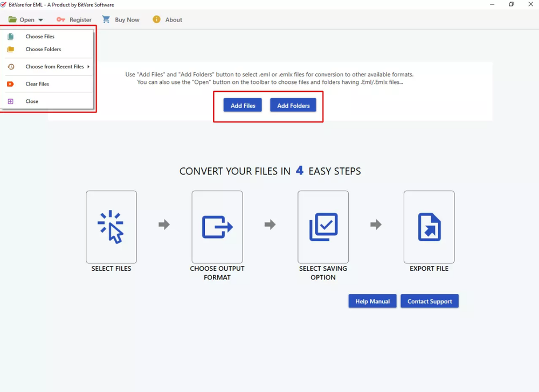Click the Contact Support button

430,301
